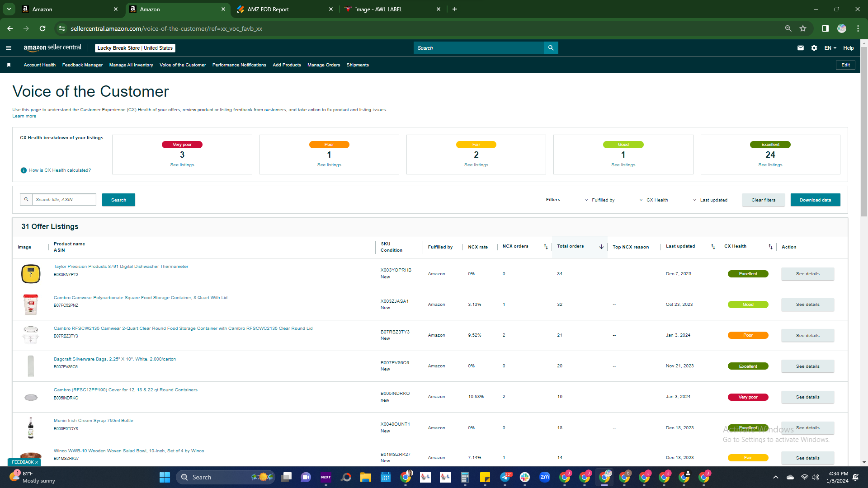See details for Taylor Precision Thermometer
Image resolution: width=868 pixels, height=488 pixels.
coord(807,274)
